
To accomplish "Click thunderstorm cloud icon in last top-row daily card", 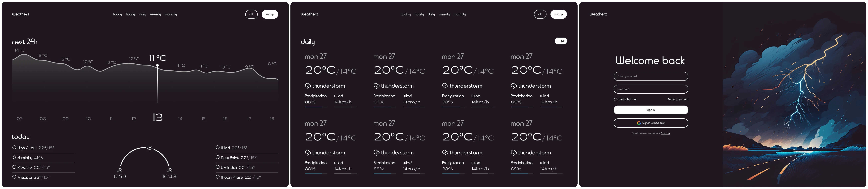I will [514, 86].
